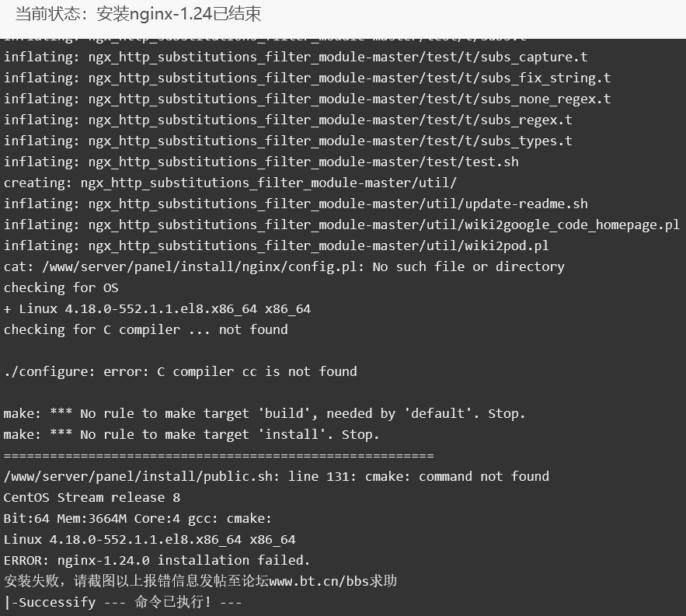Click the "update-readme.sh" inflating line
This screenshot has width=686, height=616.
pos(296,204)
